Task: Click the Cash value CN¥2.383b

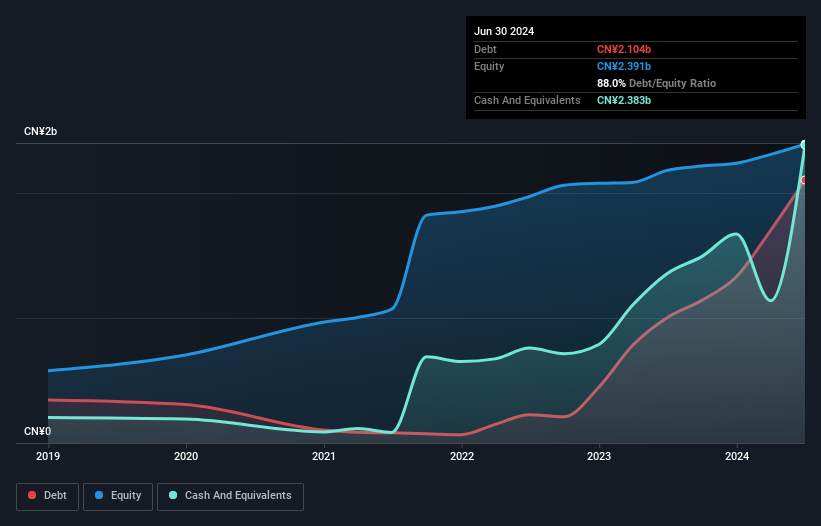Action: 624,100
